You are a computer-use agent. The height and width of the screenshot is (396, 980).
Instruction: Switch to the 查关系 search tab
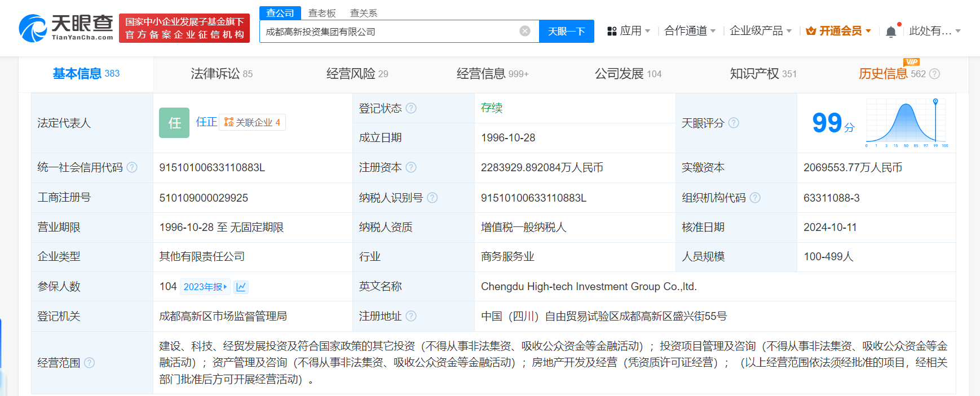pyautogui.click(x=364, y=13)
